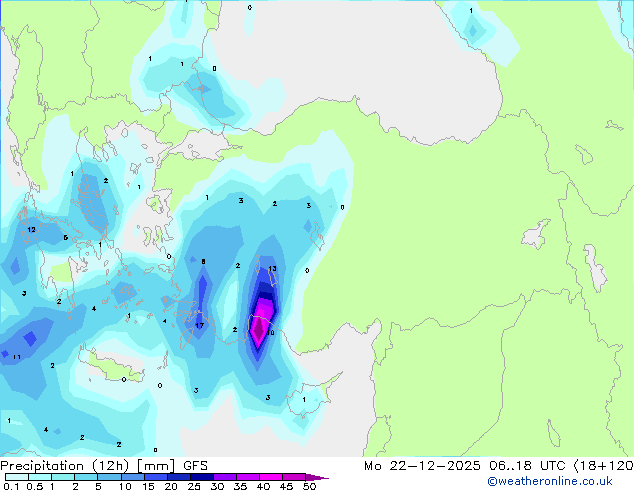Select legend swatch between 45 and 50
Image resolution: width=634 pixels, height=490 pixels.
click(x=294, y=477)
